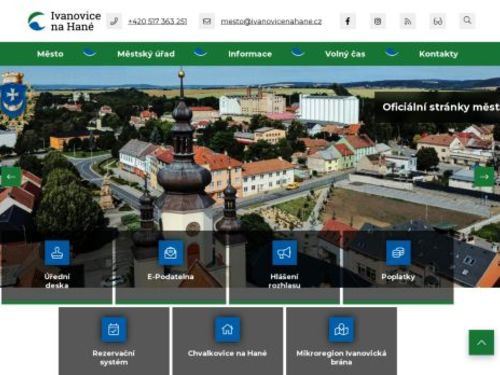The height and width of the screenshot is (375, 500).
Task: Open the Úřední deska link text
Action: (x=57, y=281)
